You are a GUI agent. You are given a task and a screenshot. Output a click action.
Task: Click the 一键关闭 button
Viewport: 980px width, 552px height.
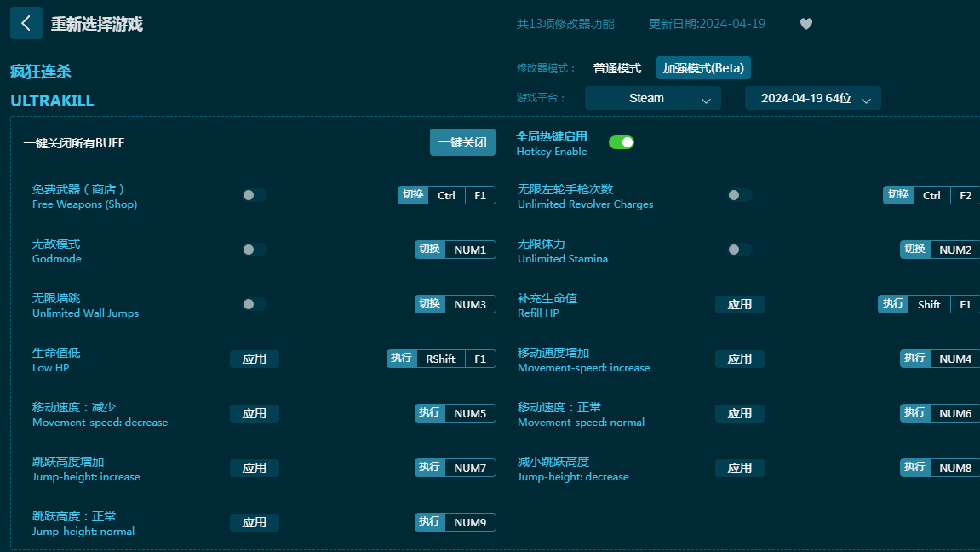462,142
